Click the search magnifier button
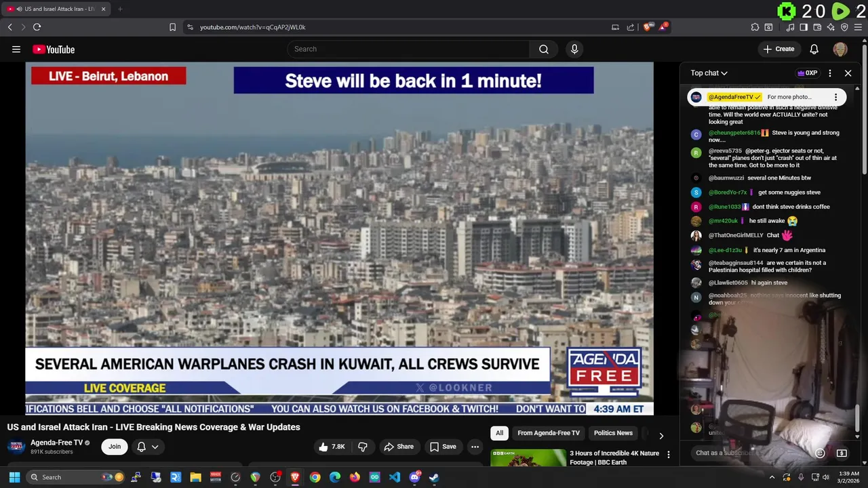 (544, 49)
